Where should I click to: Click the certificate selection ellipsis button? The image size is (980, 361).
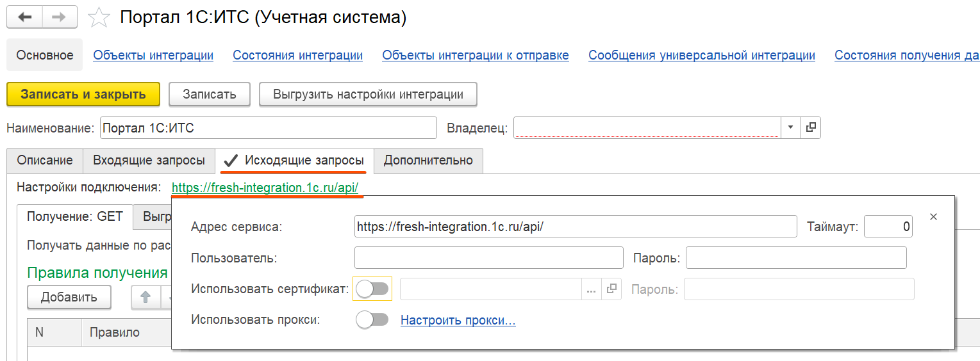coord(591,289)
